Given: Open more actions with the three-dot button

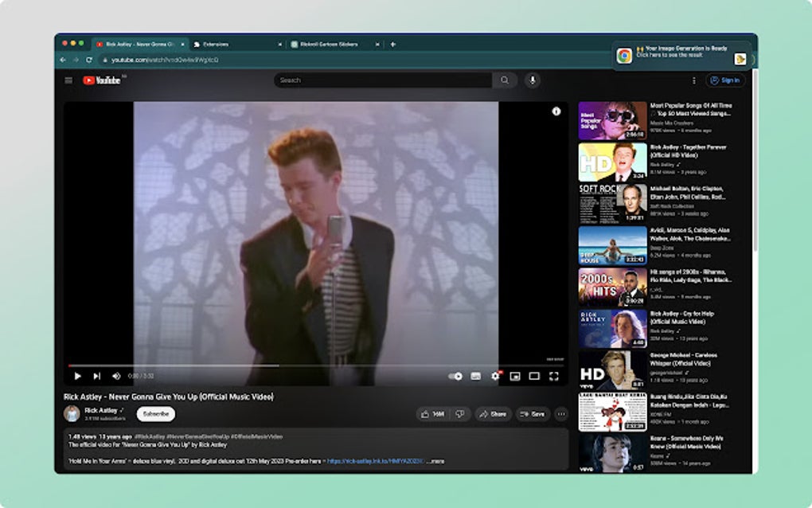Looking at the screenshot, I should [x=560, y=414].
